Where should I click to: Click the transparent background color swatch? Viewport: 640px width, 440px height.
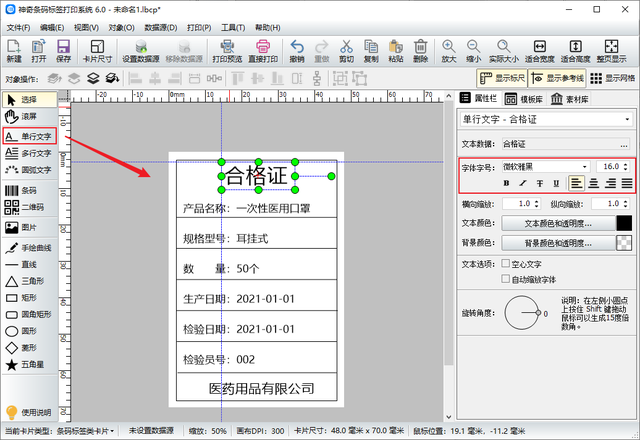(x=624, y=243)
